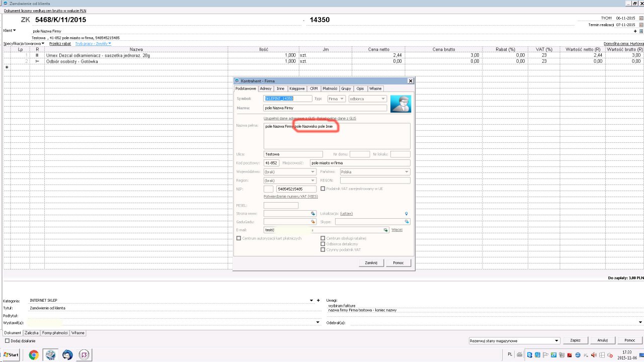Open Google Chrome from the taskbar
Screen dimensions: 644x362
click(34, 355)
